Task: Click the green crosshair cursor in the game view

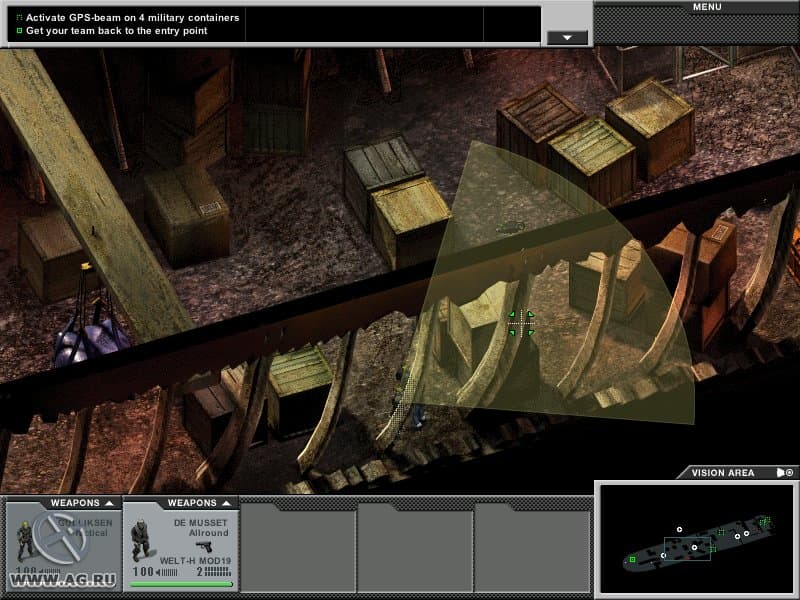Action: point(521,323)
